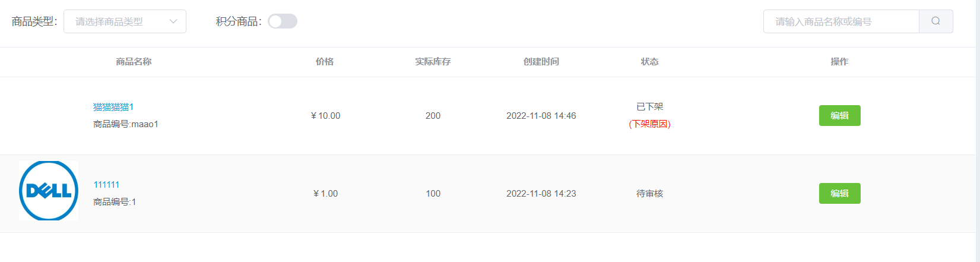Screen dimensions: 980x262
Task: Click the 价格 column header
Action: tap(325, 62)
